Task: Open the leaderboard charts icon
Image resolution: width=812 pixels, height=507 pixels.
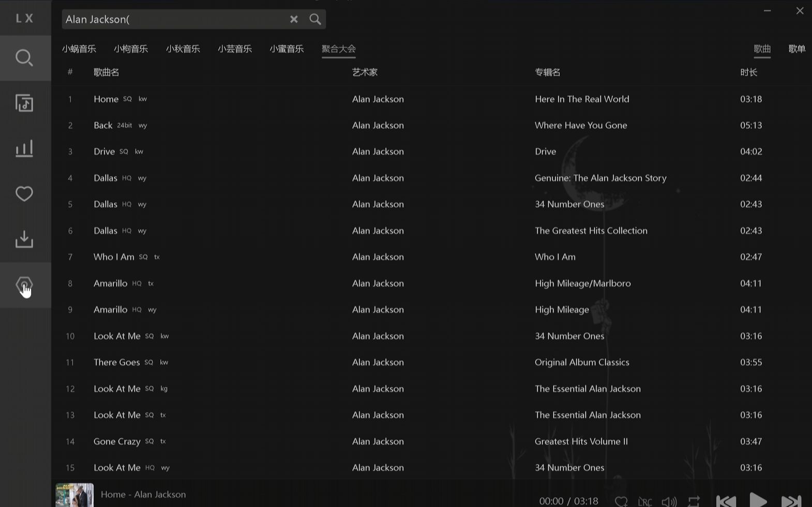Action: tap(24, 148)
